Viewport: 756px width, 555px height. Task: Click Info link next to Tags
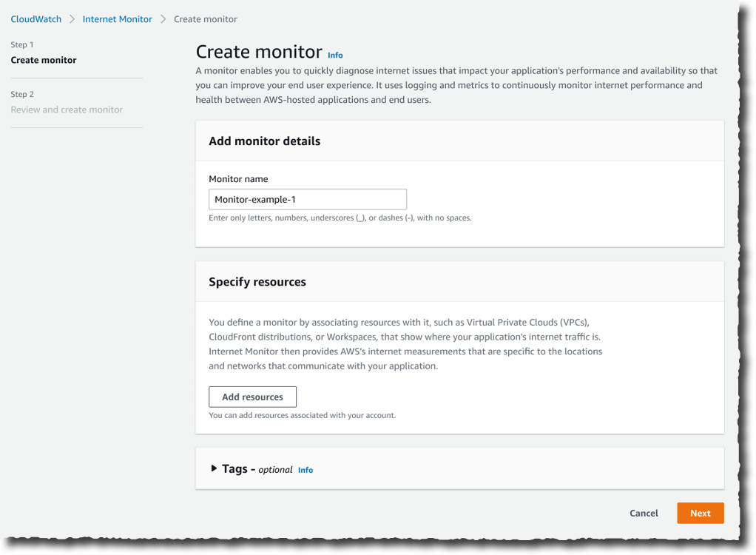[306, 470]
